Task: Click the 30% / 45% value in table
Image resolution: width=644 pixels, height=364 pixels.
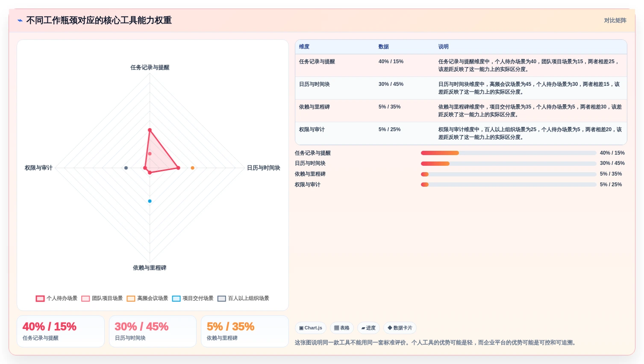Action: (391, 84)
